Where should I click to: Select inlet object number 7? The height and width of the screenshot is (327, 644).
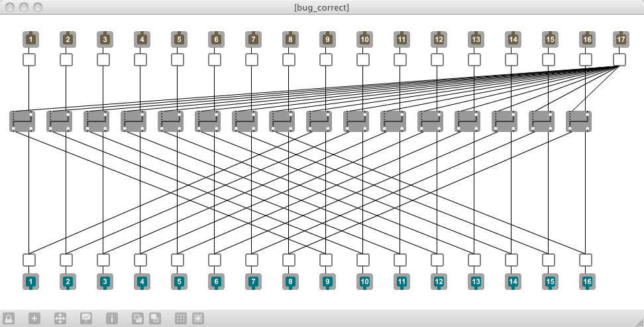click(x=253, y=40)
